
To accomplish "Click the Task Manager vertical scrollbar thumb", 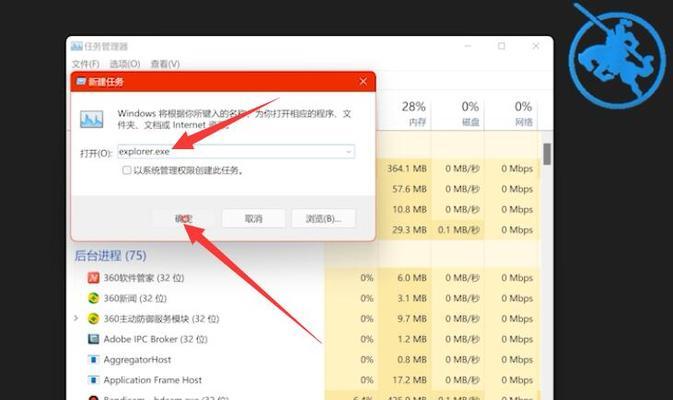I will click(547, 154).
